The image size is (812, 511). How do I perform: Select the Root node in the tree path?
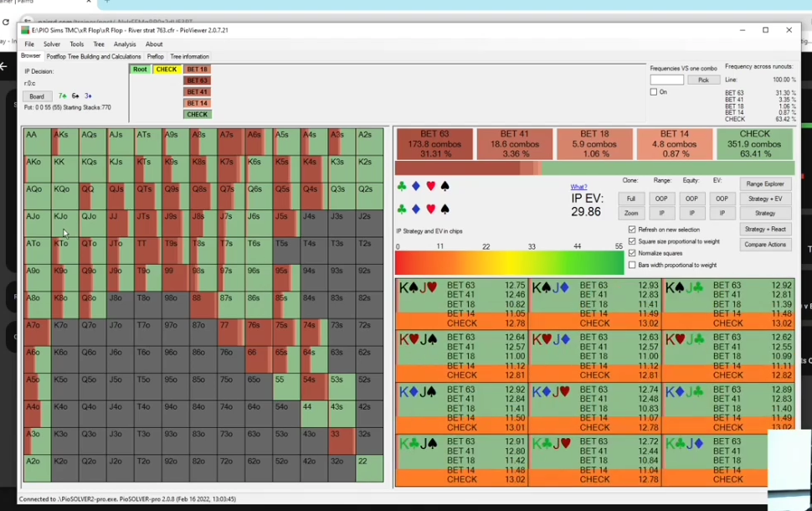point(140,70)
